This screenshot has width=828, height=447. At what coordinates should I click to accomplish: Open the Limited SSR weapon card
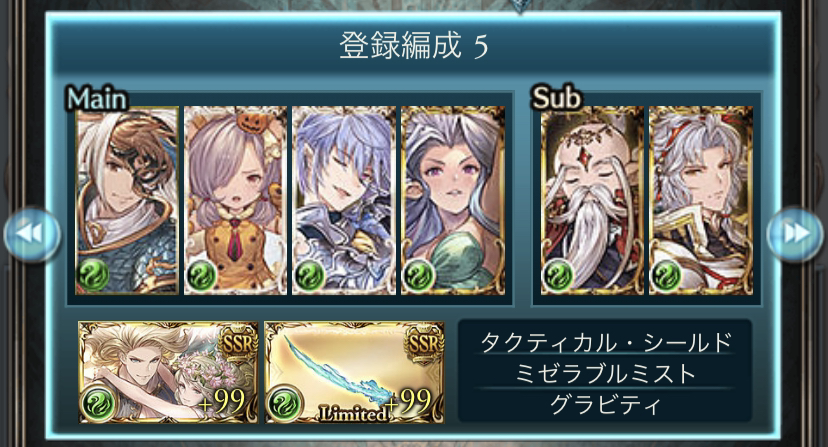coord(354,372)
